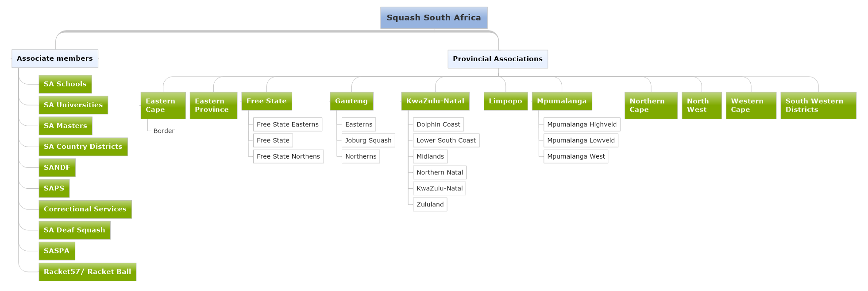
Task: Select the Mpumalanga Lowveld subnode
Action: click(581, 140)
